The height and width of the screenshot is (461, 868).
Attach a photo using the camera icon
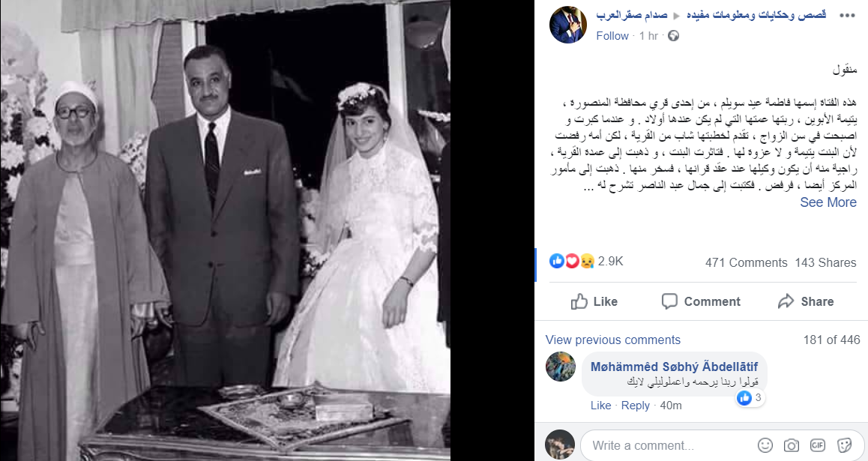[792, 445]
